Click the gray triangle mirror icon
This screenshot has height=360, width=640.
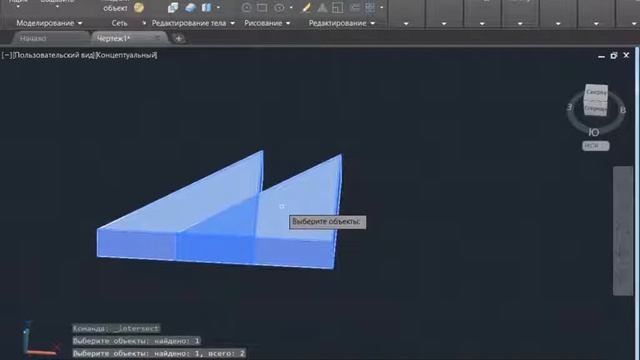point(322,7)
